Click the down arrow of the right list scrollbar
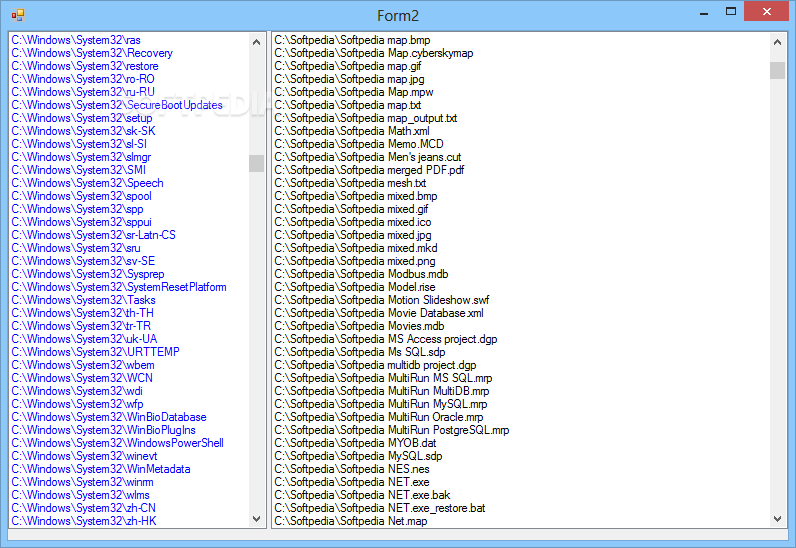Screen dimensions: 796x548 (x=777, y=519)
